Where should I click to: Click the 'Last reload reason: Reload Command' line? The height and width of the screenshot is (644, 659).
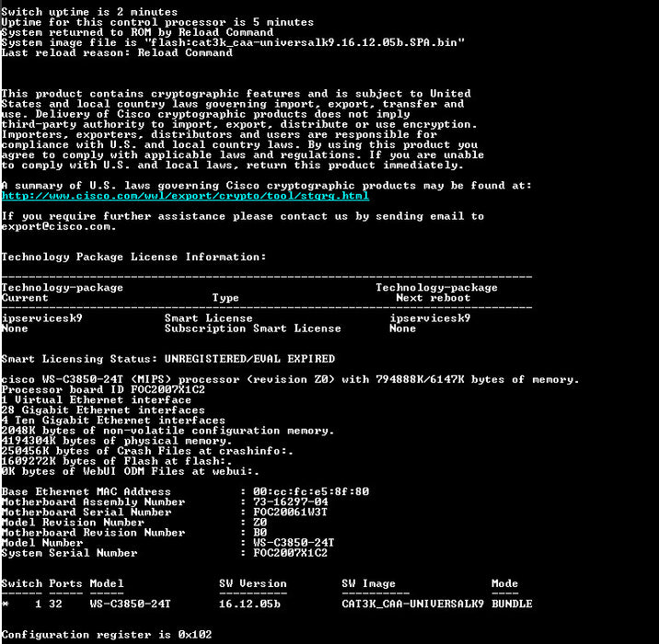pos(117,52)
